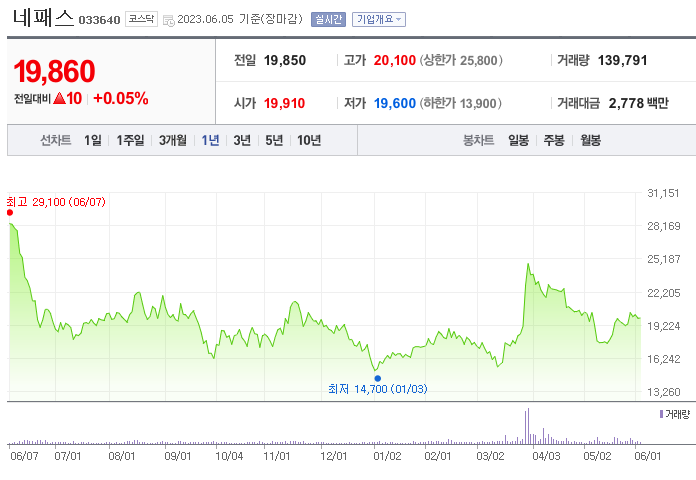Click the 저가 value 19,600

[395, 103]
